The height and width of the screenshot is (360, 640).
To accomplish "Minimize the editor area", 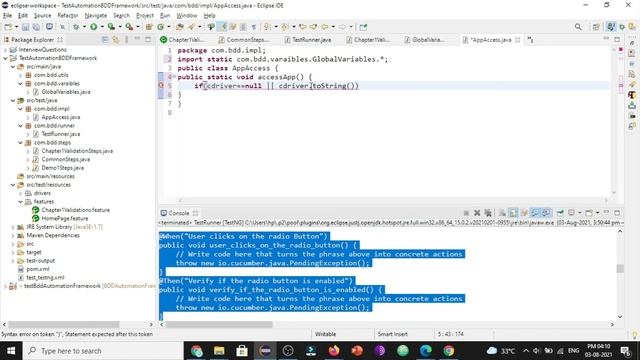I will click(x=606, y=39).
